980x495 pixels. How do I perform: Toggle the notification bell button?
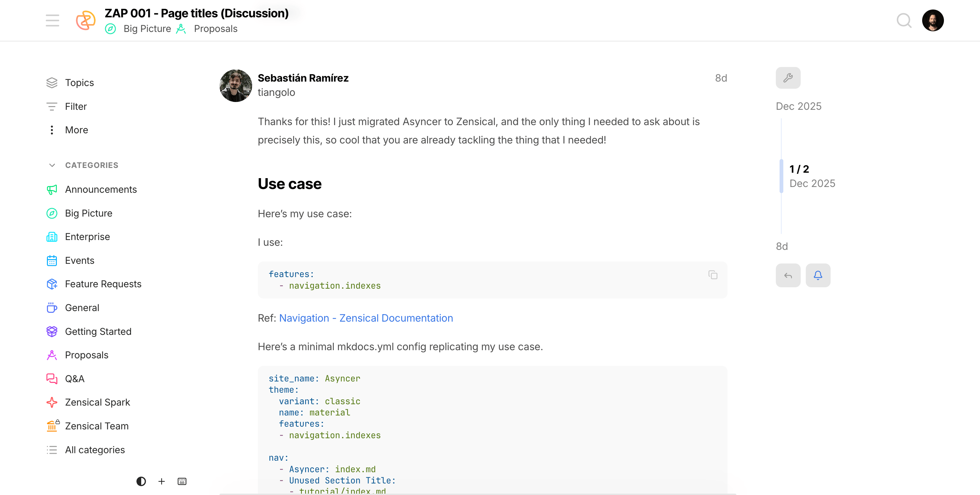coord(818,275)
